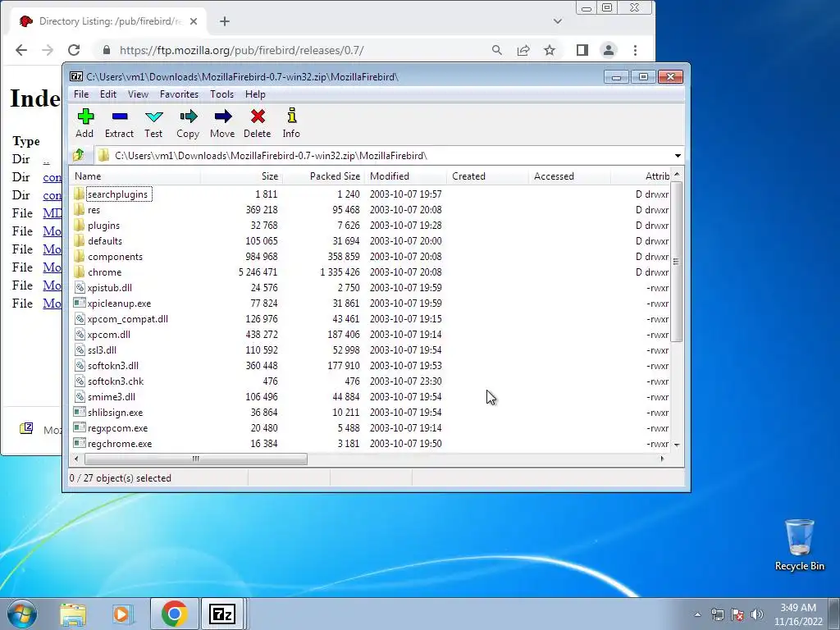Sort by Size column header
This screenshot has width=840, height=630.
241,176
